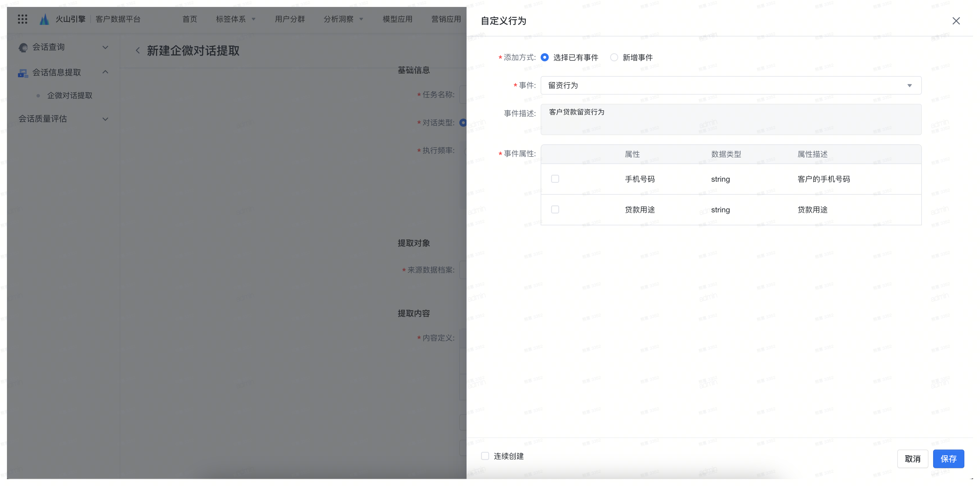
Task: Check the 贷款用途 attribute checkbox
Action: coord(555,210)
